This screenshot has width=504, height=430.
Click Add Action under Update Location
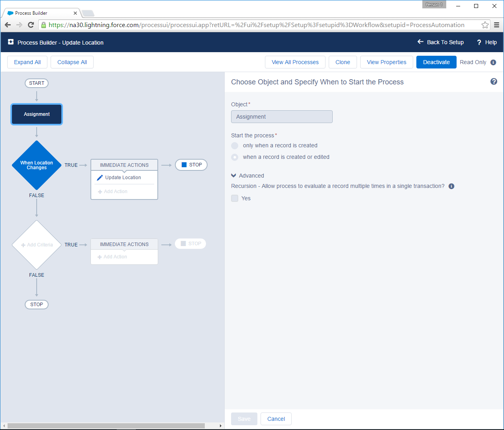tap(113, 192)
